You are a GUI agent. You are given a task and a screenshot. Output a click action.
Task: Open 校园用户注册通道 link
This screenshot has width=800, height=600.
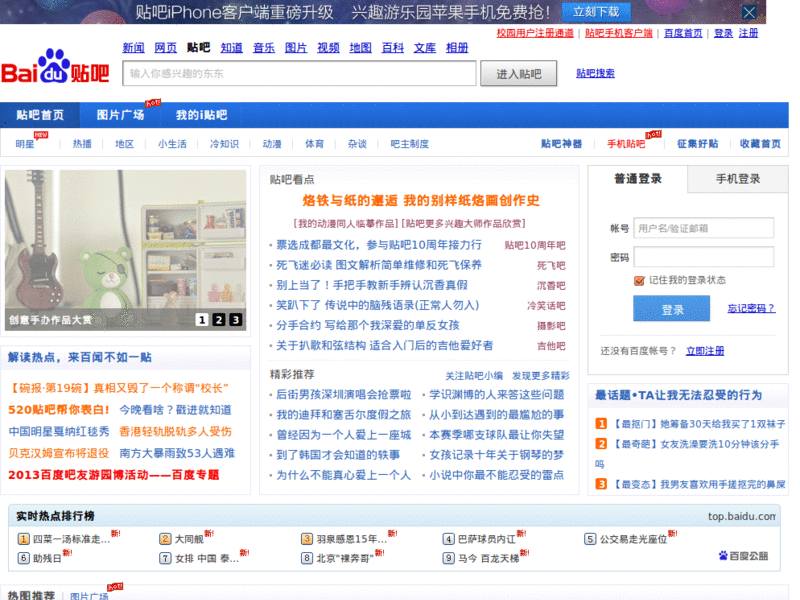pos(535,33)
